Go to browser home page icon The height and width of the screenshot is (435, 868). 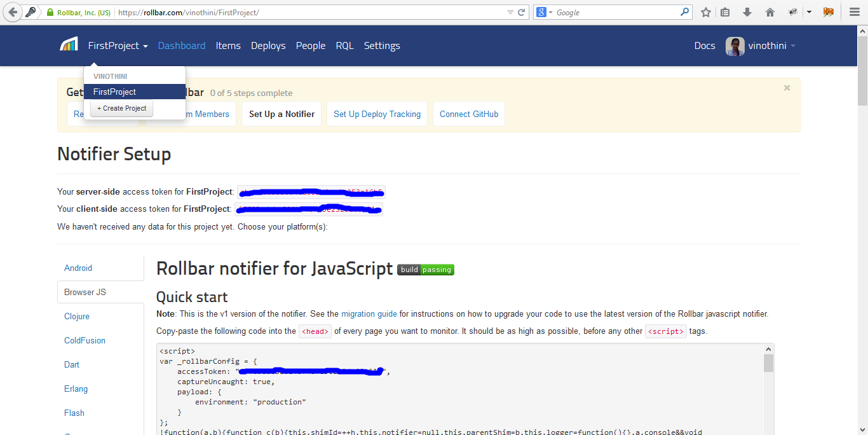770,12
